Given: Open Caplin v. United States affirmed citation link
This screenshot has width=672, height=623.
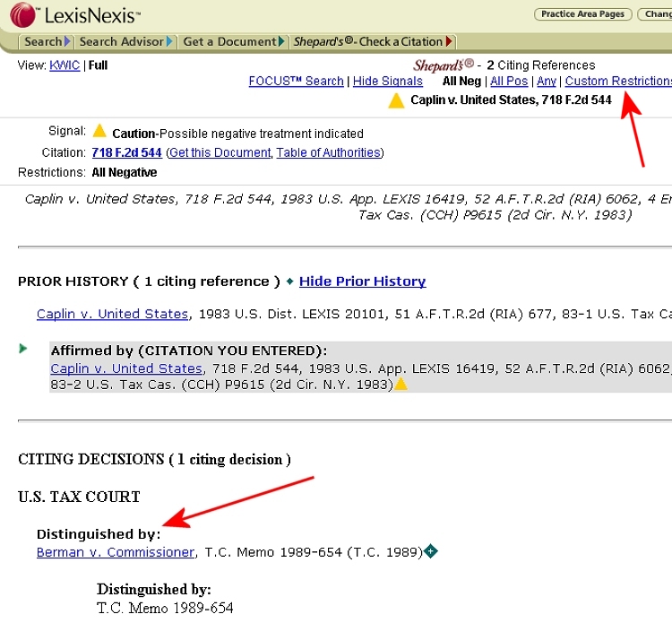Looking at the screenshot, I should tap(126, 368).
